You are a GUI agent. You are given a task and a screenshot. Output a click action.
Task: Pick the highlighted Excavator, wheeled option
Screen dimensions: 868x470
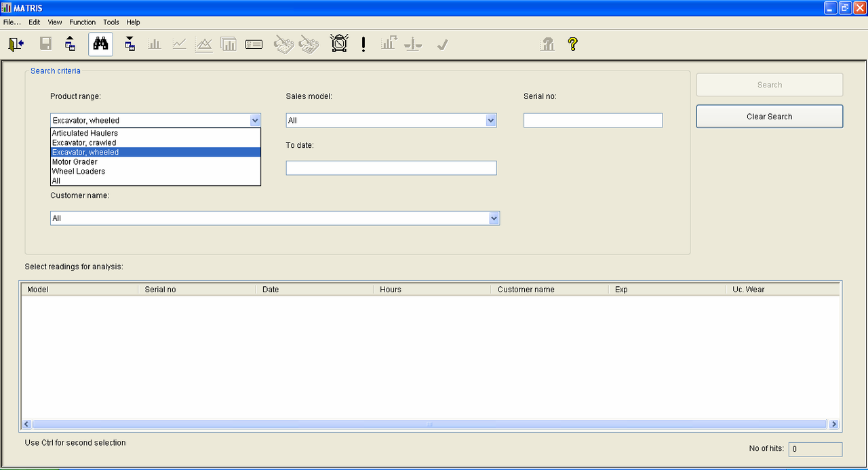[155, 152]
